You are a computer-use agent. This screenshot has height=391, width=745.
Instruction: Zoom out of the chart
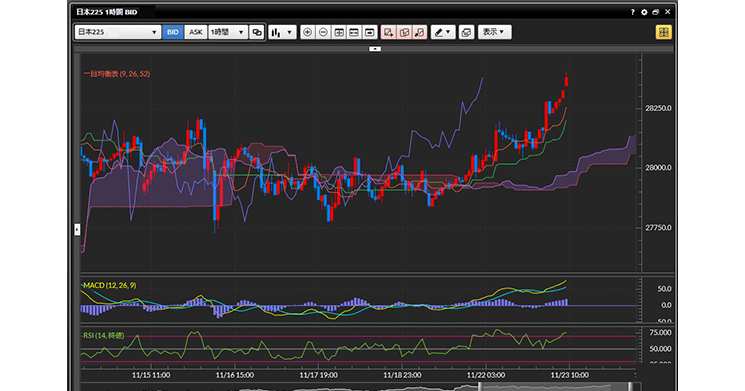click(x=323, y=32)
